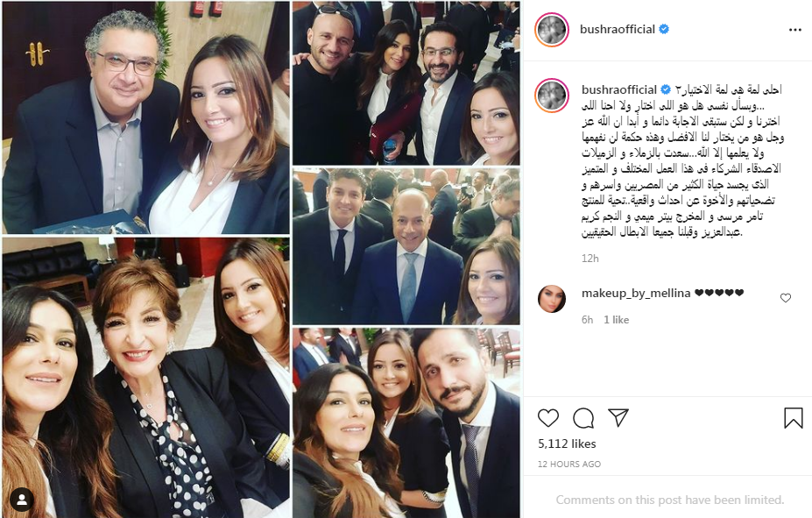812x518 pixels.
Task: Visit makeup_by_mellina username link
Action: pos(636,294)
